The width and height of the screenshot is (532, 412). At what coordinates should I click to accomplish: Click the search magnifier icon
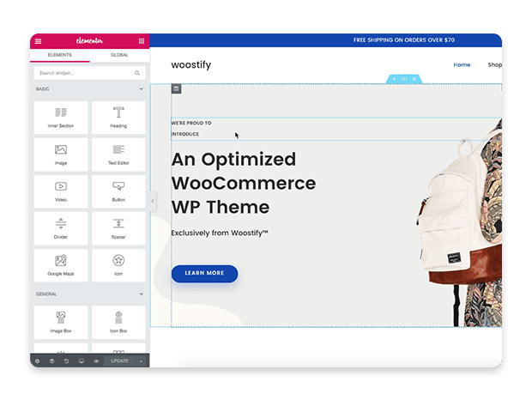click(x=137, y=73)
